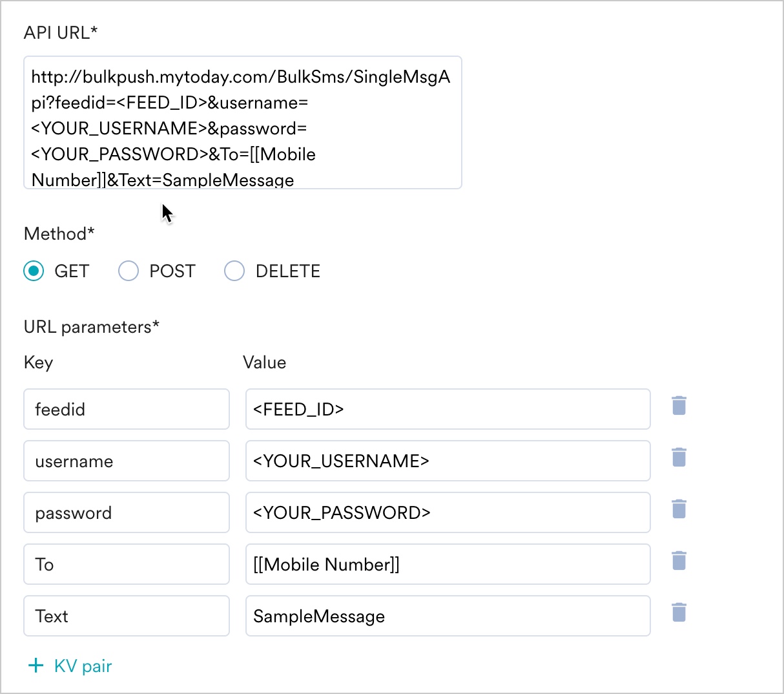Delete the username parameter row
This screenshot has height=694, width=784.
[679, 457]
